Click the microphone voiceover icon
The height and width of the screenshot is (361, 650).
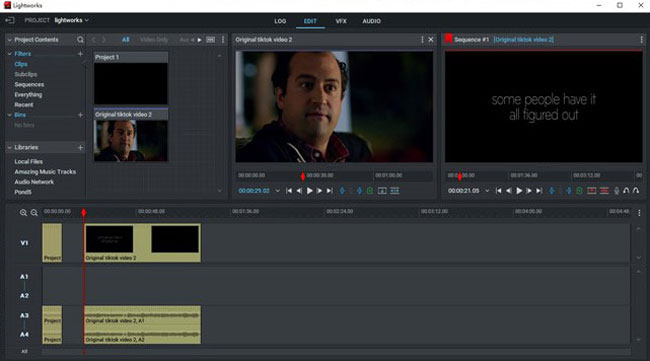point(616,191)
